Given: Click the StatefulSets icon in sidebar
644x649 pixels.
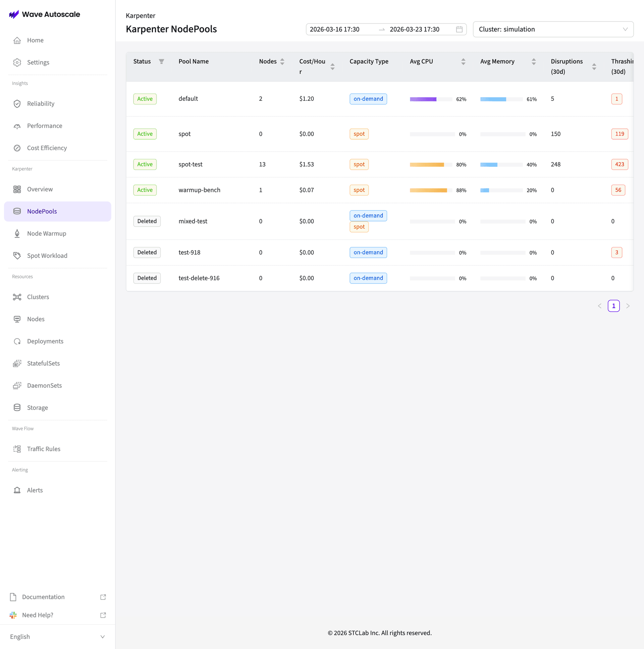Looking at the screenshot, I should click(x=17, y=363).
